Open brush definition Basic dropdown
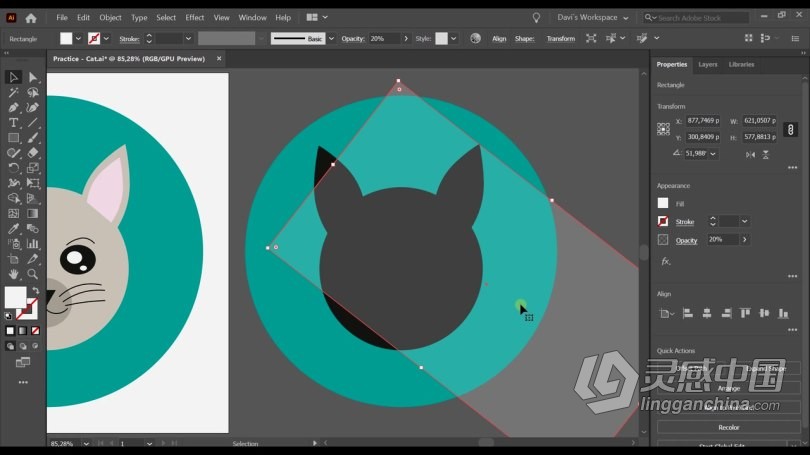810x455 pixels. point(331,38)
